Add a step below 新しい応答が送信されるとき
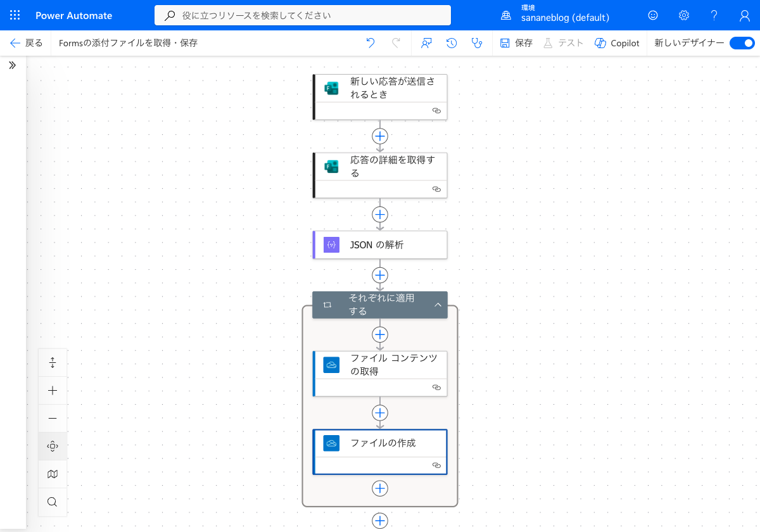The height and width of the screenshot is (532, 760). [x=380, y=136]
